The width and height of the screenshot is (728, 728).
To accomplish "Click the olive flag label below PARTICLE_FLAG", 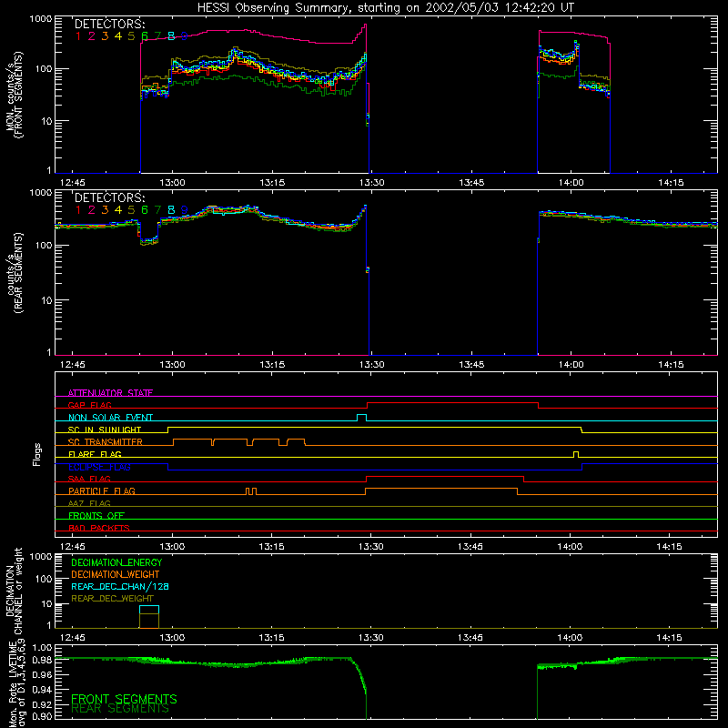I will [x=89, y=503].
